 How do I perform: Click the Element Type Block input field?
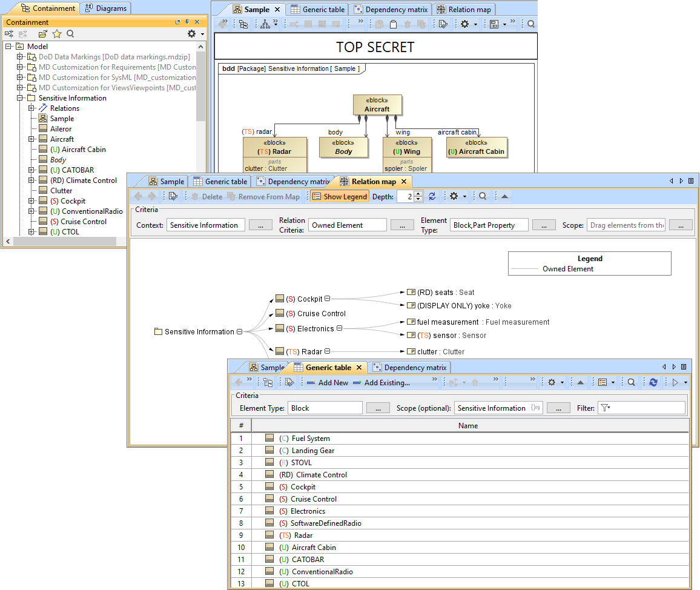(325, 408)
